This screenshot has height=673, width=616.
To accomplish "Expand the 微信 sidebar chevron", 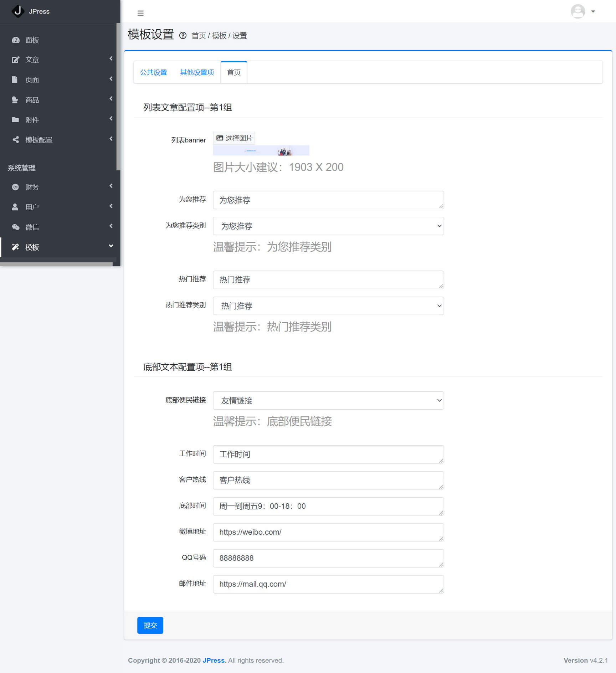I will pos(111,226).
